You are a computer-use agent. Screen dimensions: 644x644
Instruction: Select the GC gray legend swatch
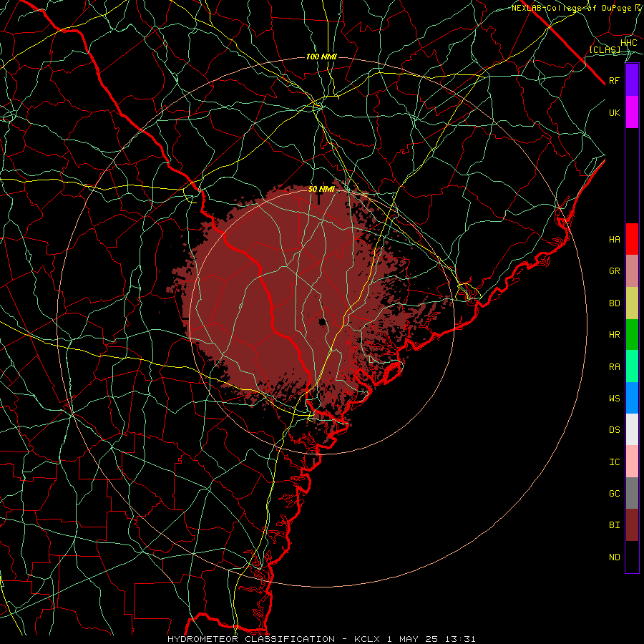pos(632,493)
